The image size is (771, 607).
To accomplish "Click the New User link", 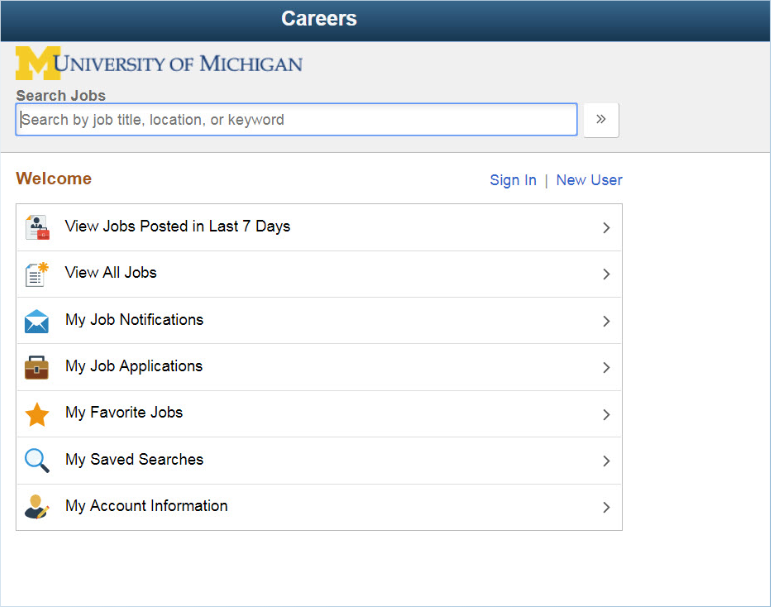I will click(x=589, y=180).
